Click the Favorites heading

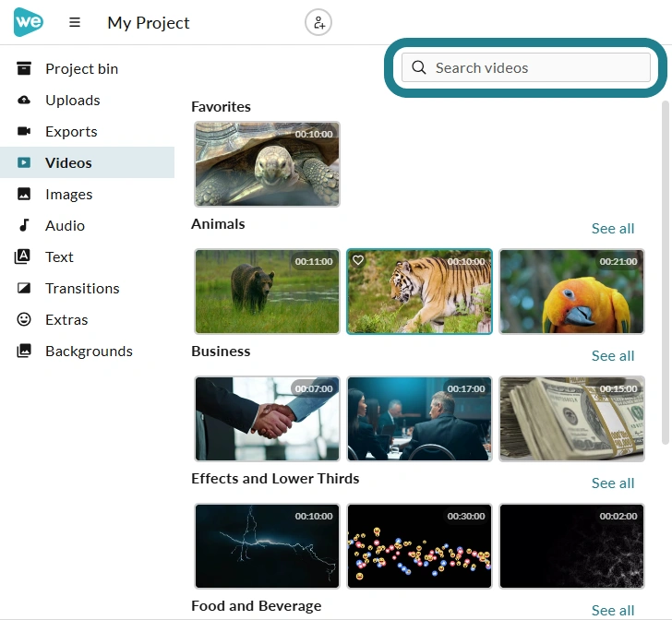click(221, 107)
